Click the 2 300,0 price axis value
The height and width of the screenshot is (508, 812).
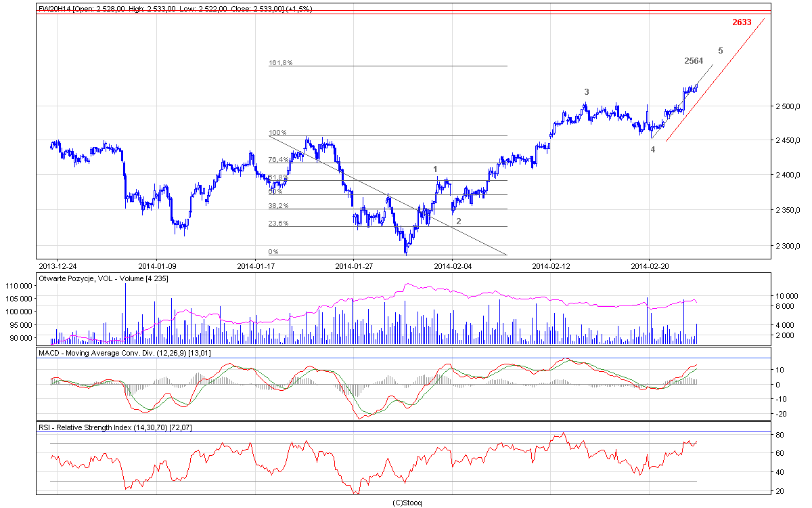[789, 246]
